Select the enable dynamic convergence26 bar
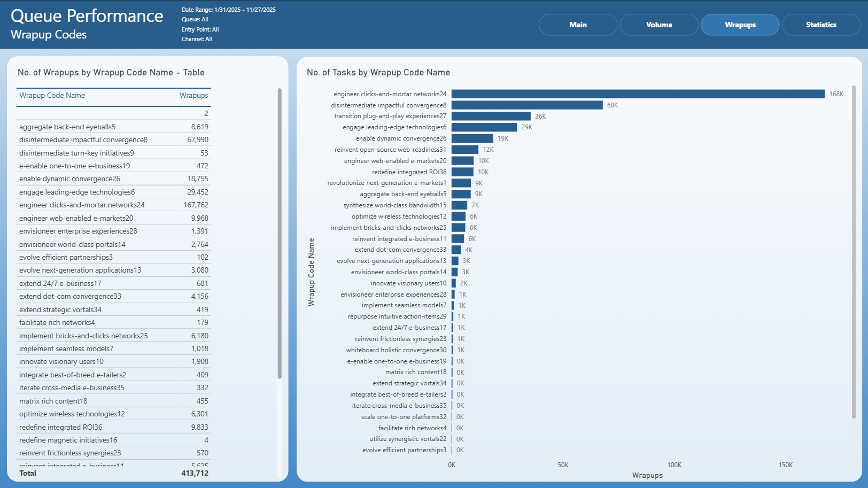868x488 pixels. (x=472, y=138)
